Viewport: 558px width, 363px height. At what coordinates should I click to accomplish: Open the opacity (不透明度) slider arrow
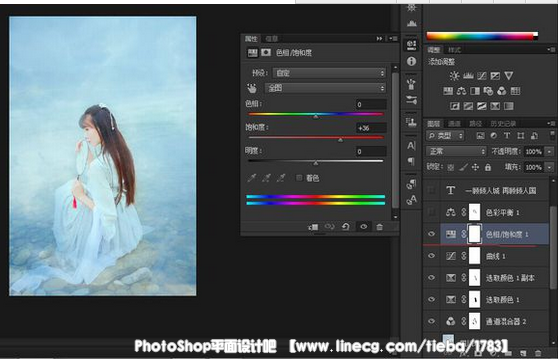[549, 152]
